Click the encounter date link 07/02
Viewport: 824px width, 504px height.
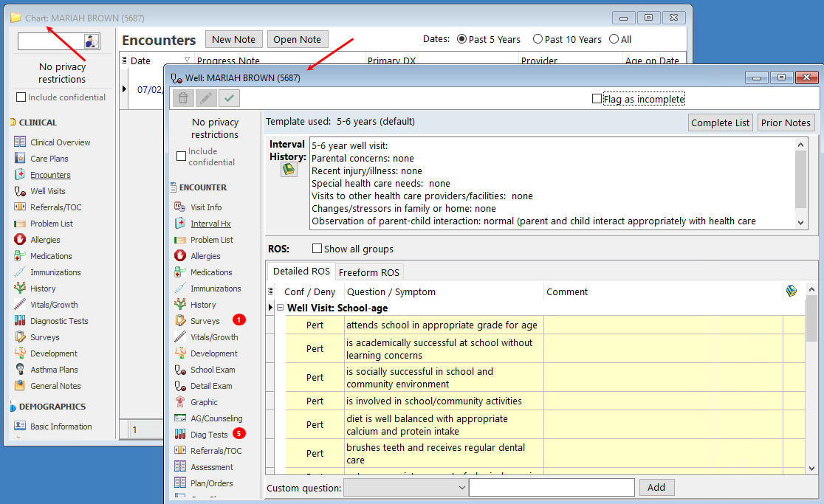click(x=150, y=90)
